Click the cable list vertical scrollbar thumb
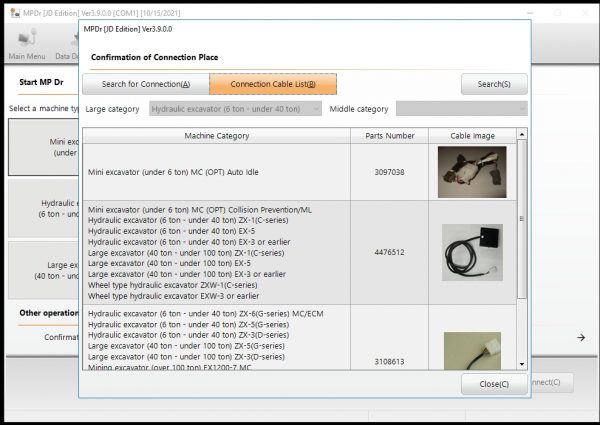Image resolution: width=600 pixels, height=425 pixels. coord(522,219)
